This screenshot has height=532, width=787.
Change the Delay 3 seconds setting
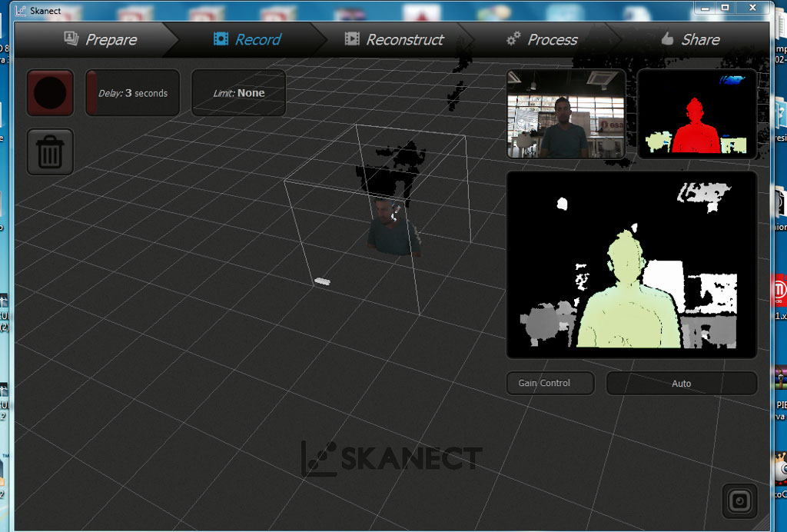(132, 93)
